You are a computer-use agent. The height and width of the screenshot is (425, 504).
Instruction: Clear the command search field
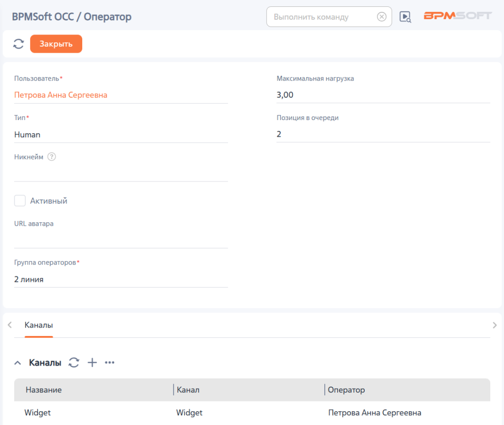coord(381,17)
